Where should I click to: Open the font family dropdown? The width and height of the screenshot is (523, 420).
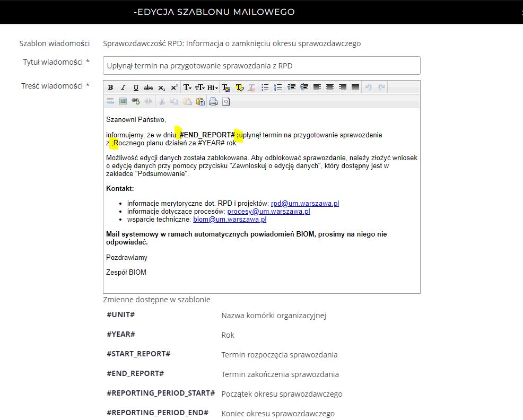click(187, 87)
